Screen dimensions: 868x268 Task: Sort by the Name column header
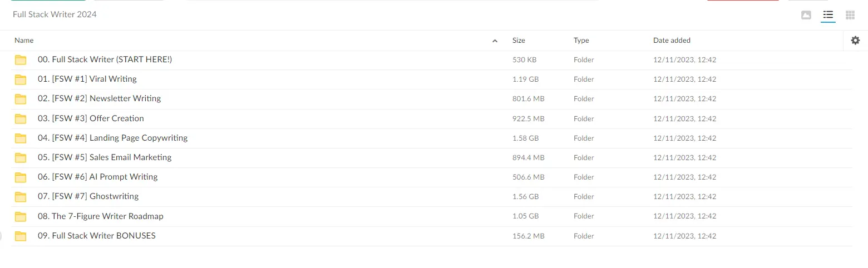click(x=24, y=41)
